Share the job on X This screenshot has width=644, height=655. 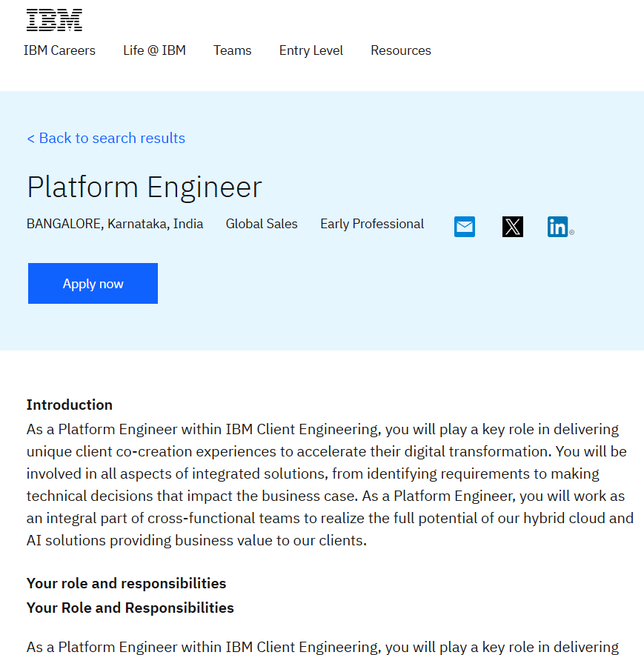pos(512,227)
